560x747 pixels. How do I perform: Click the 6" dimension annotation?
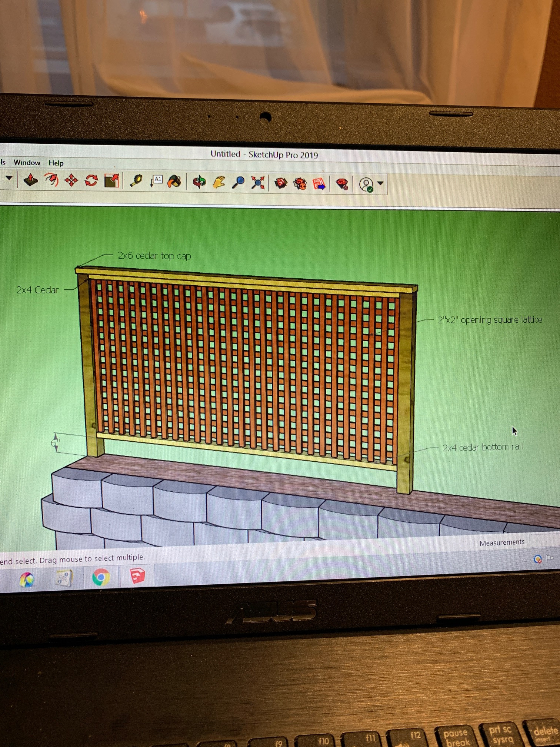(x=55, y=443)
